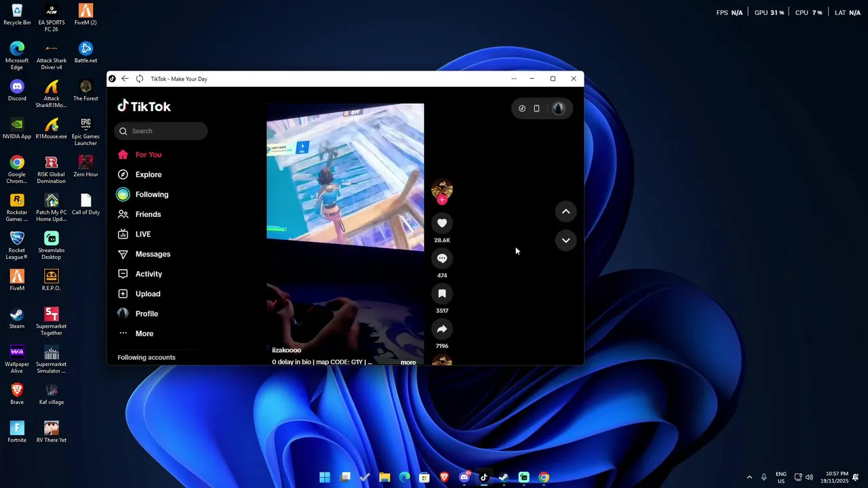868x488 pixels.
Task: Show hidden system tray icons
Action: coord(749,477)
